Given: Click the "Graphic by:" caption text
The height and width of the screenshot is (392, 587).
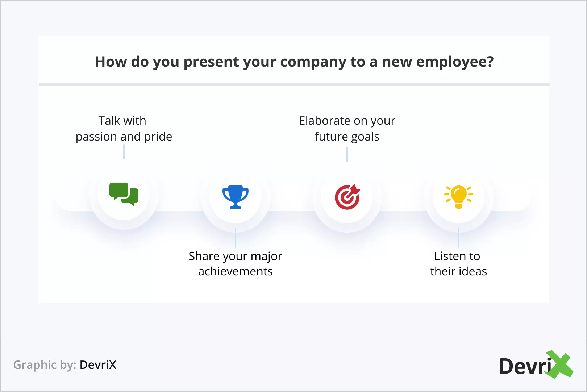Looking at the screenshot, I should pyautogui.click(x=45, y=365).
